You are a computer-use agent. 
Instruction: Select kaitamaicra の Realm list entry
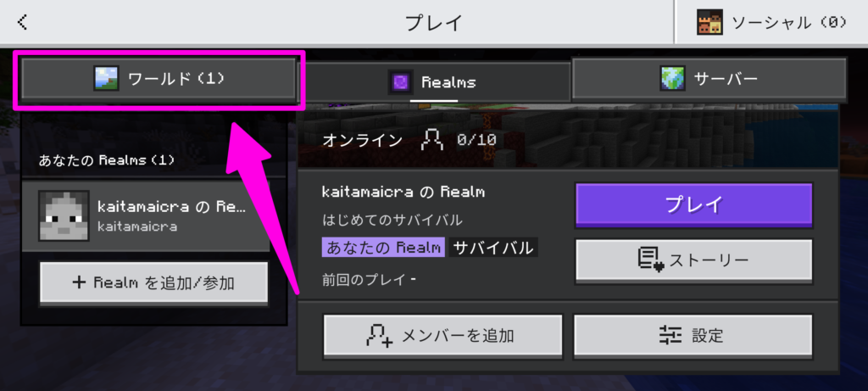(146, 215)
